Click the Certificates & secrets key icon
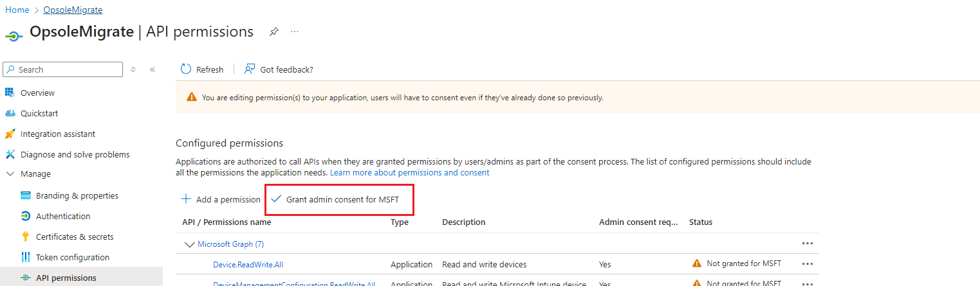The width and height of the screenshot is (980, 286). [x=26, y=237]
